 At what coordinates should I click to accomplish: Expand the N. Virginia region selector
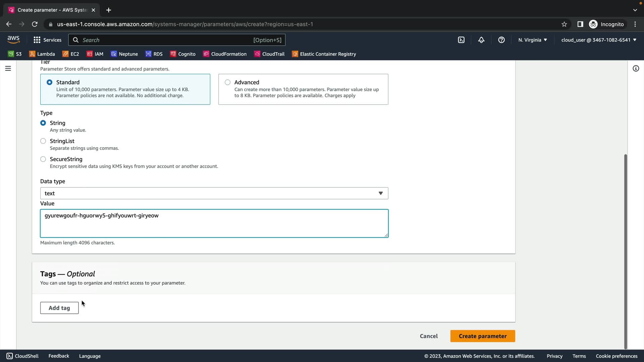pos(532,40)
